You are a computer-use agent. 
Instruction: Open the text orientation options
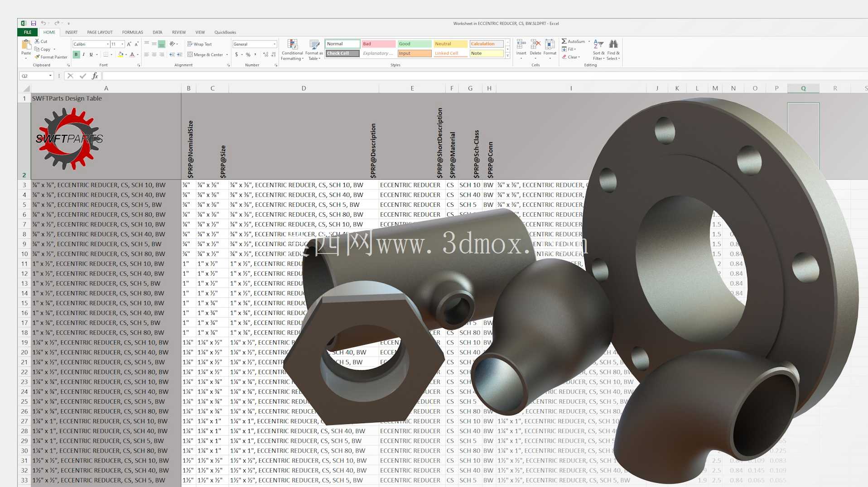click(x=174, y=44)
